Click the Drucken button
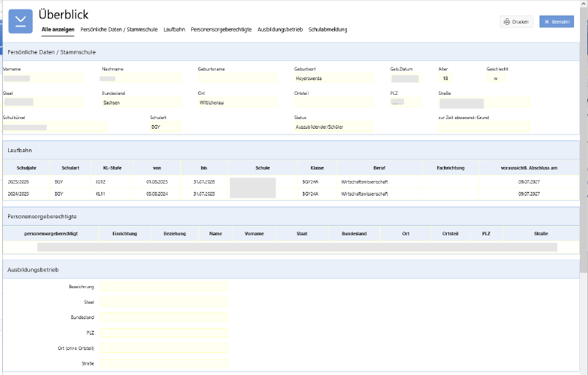The image size is (588, 375). (516, 22)
